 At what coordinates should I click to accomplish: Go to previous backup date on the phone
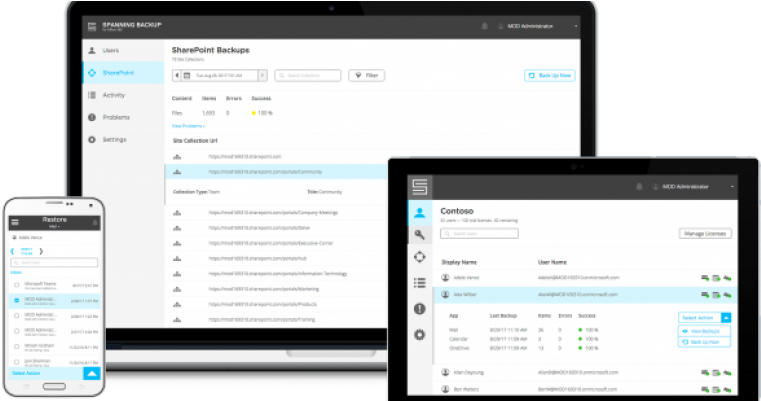click(13, 251)
